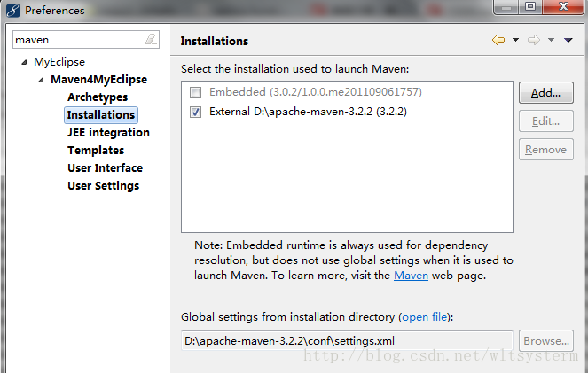588x373 pixels.
Task: Uncheck External D:\apache-maven-3.2.2 installation
Action: (195, 112)
